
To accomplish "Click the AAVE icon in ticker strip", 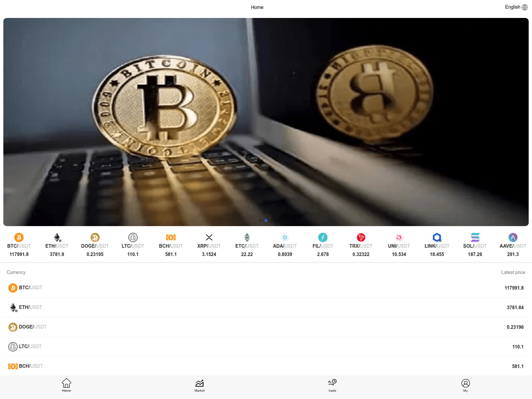I will (513, 237).
